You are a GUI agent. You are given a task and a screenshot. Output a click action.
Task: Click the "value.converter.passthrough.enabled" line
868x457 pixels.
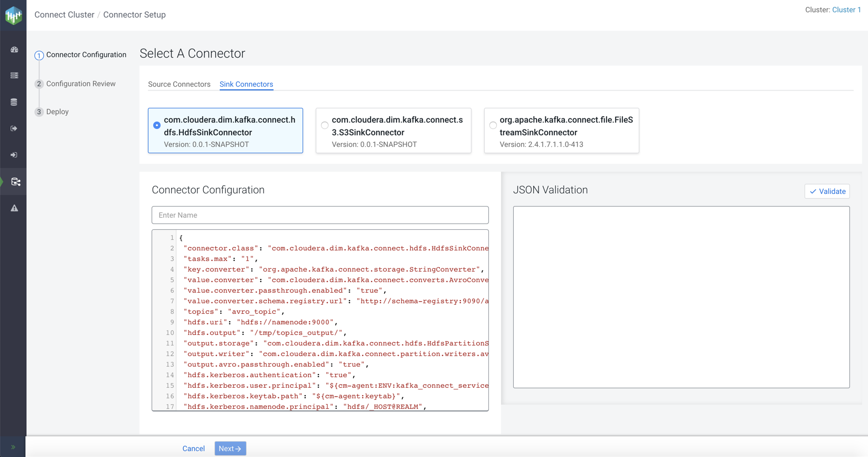click(x=285, y=291)
